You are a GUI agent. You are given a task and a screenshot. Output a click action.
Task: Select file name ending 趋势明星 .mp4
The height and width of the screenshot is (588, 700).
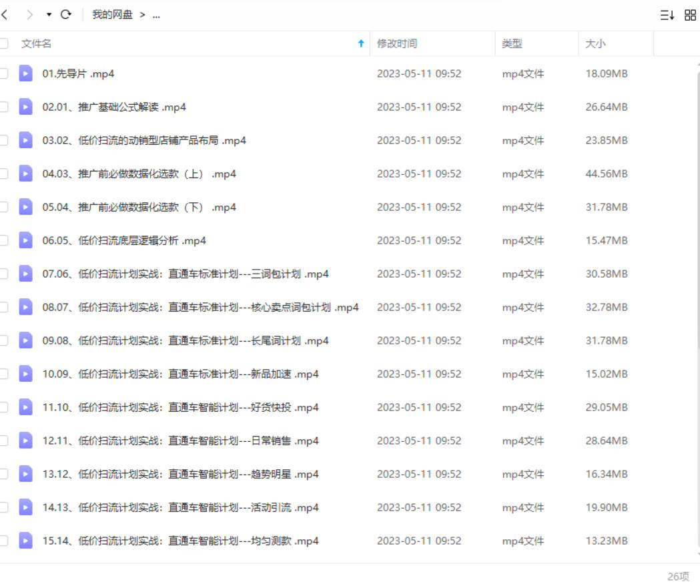click(180, 474)
